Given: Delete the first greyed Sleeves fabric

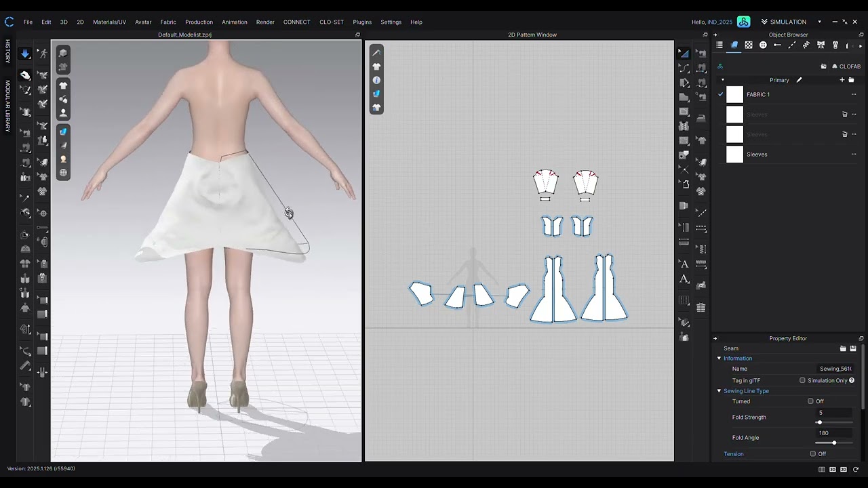Looking at the screenshot, I should 845,115.
